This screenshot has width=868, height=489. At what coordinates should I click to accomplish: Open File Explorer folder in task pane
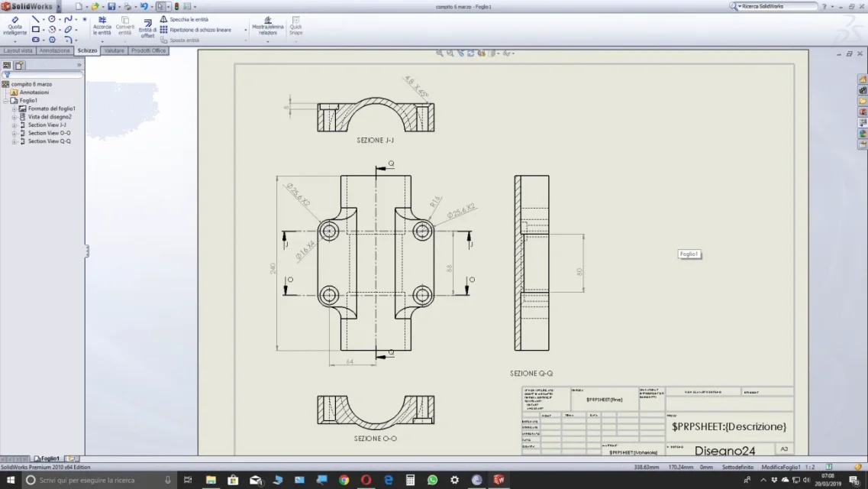pyautogui.click(x=863, y=101)
